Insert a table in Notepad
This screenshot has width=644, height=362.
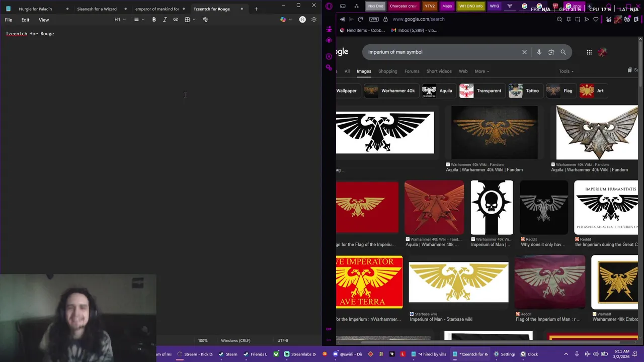pos(187,20)
